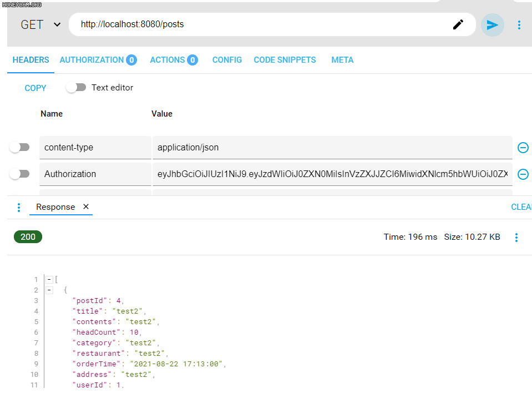Toggle the content-type header on or off
Viewport: 532px width, 393px height.
click(19, 147)
